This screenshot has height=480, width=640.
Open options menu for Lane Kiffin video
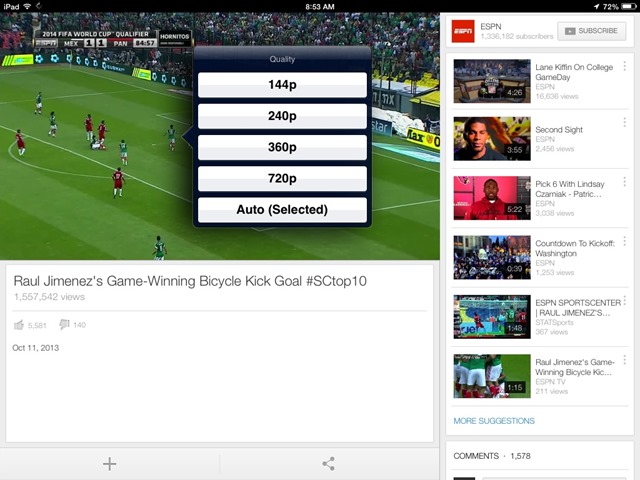coord(624,68)
